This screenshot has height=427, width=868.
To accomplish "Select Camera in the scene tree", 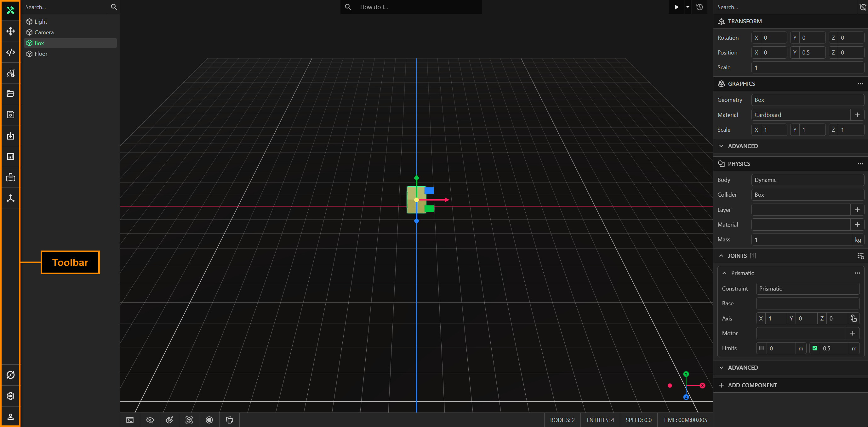I will 71,32.
